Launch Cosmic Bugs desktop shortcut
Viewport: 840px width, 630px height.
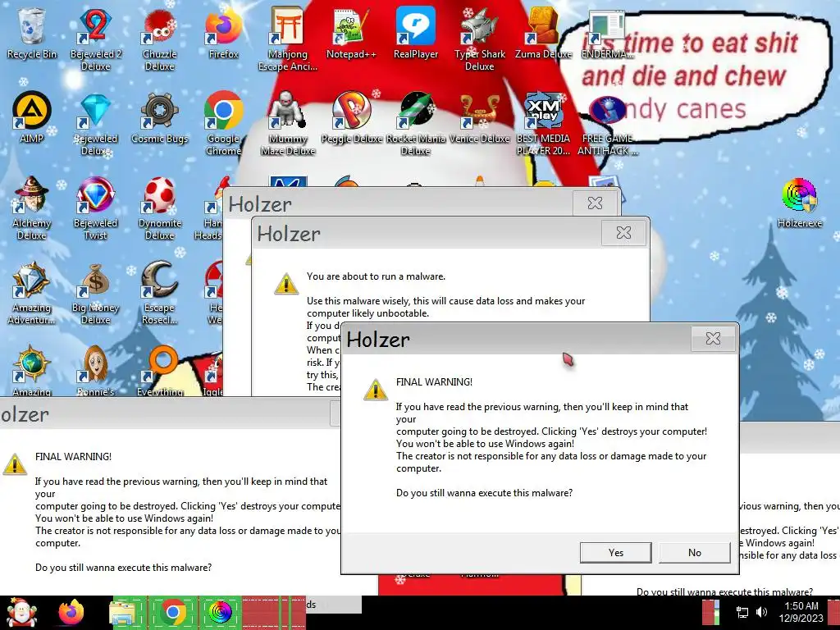160,116
